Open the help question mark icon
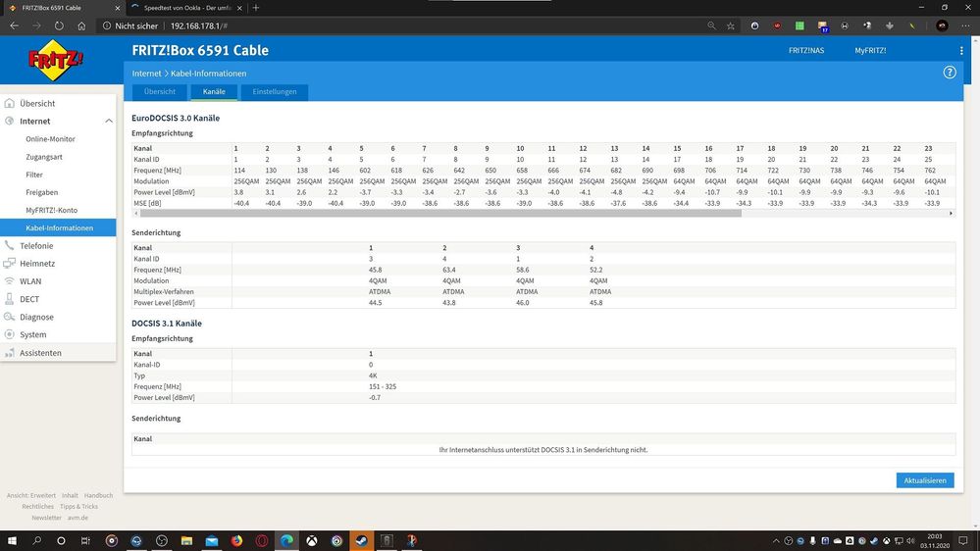This screenshot has height=551, width=980. 950,73
